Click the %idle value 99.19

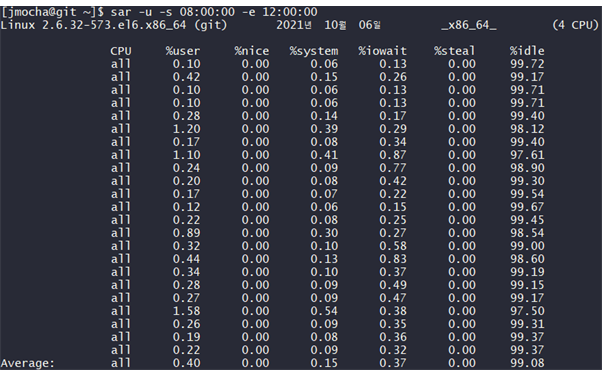tap(527, 272)
